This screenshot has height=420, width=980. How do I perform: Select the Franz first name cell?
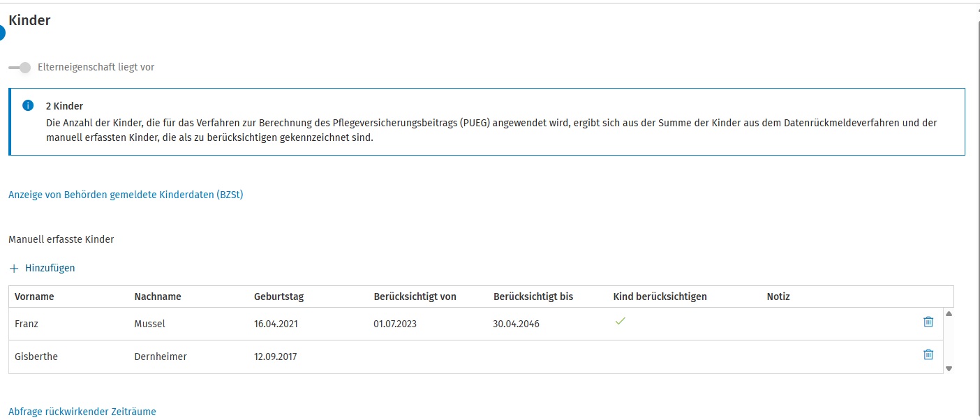pos(27,324)
